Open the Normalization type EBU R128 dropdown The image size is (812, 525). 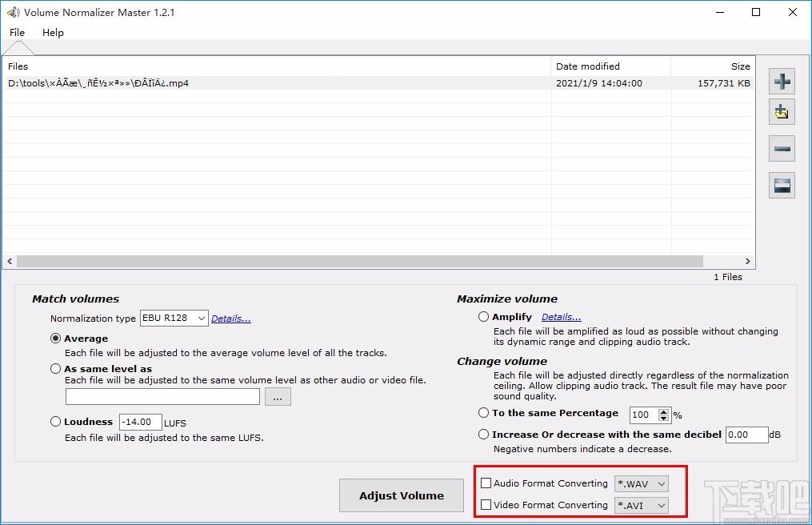tap(174, 318)
